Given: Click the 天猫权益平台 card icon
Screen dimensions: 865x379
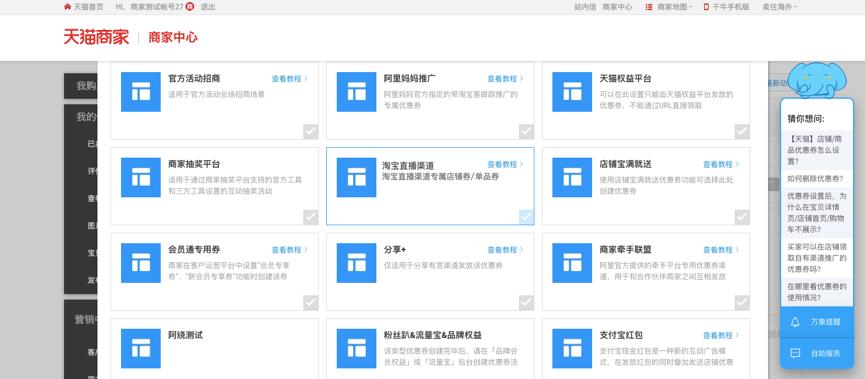Looking at the screenshot, I should click(x=572, y=92).
